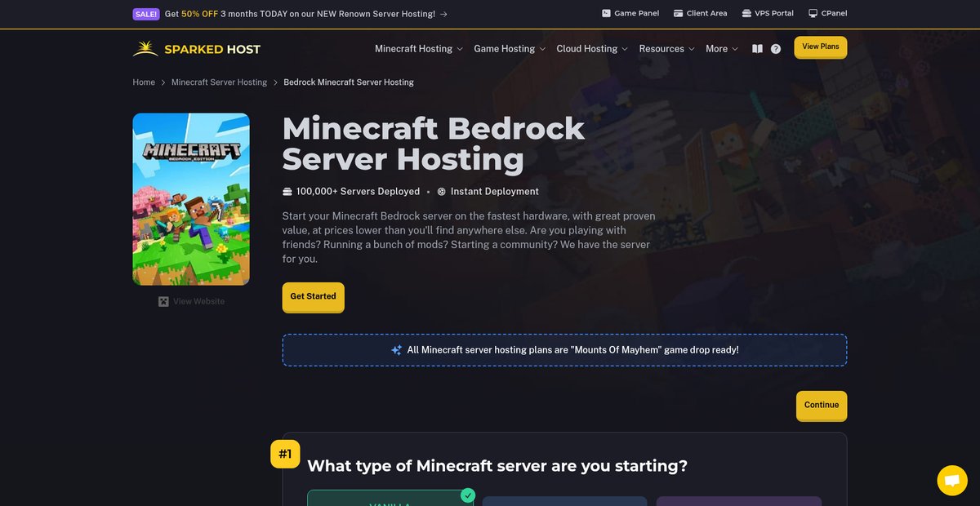Click the green checkmark on Vanilla card

point(468,495)
